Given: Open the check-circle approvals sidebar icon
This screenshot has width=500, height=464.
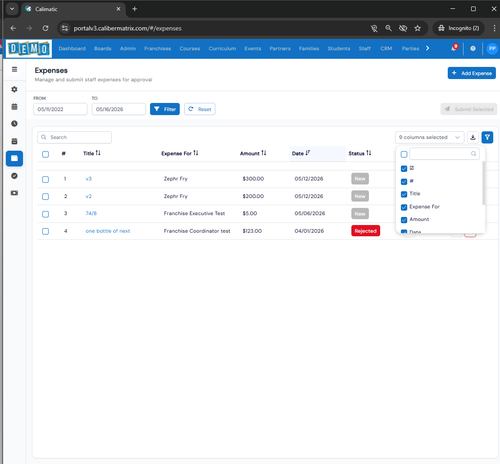Looking at the screenshot, I should 14,176.
